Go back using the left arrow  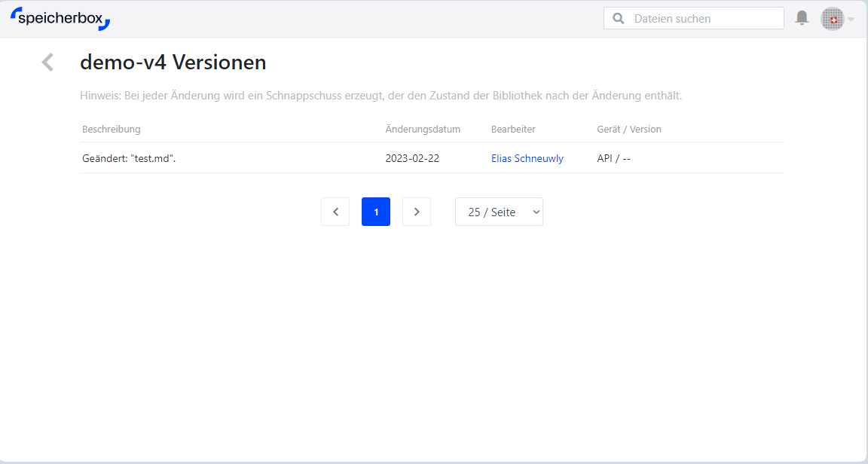(x=47, y=63)
